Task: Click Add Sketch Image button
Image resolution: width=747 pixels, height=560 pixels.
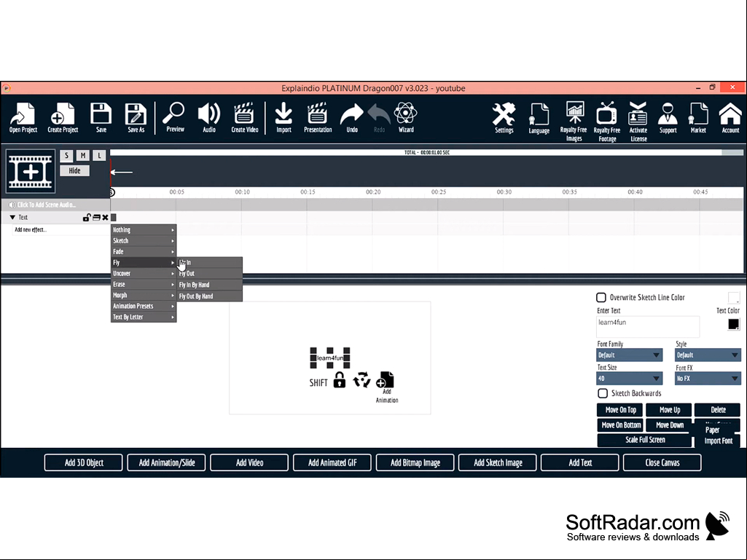Action: [x=497, y=463]
